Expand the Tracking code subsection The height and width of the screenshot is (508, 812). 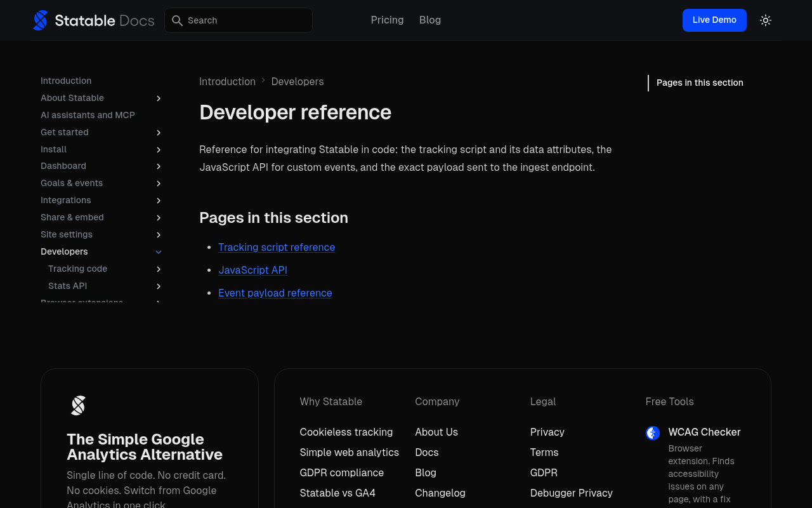159,269
